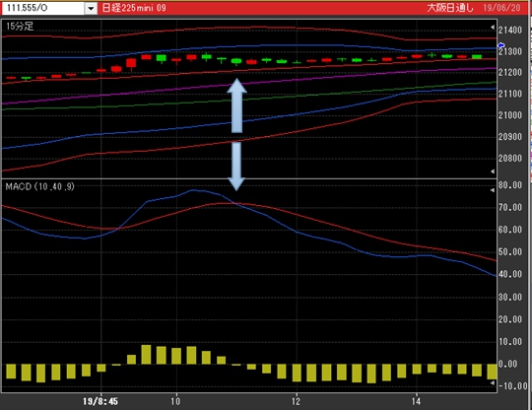Click the 19/8:45 marker on the time axis
532x410 pixels.
coord(100,401)
